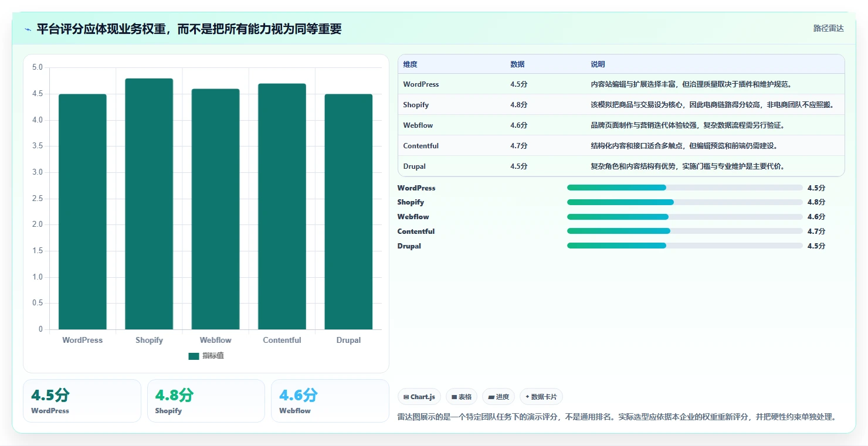The width and height of the screenshot is (868, 446).
Task: Click the Drupal label in the progress list
Action: (409, 246)
